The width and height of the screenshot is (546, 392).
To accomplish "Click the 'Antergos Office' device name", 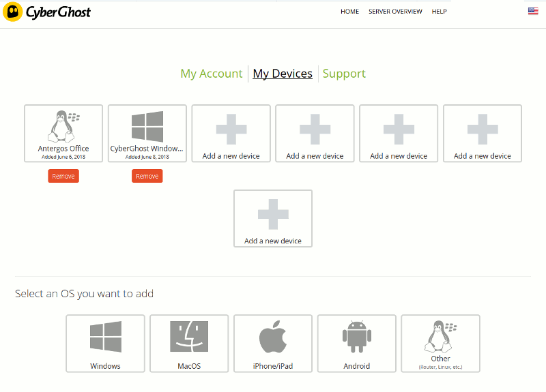I will pyautogui.click(x=63, y=149).
